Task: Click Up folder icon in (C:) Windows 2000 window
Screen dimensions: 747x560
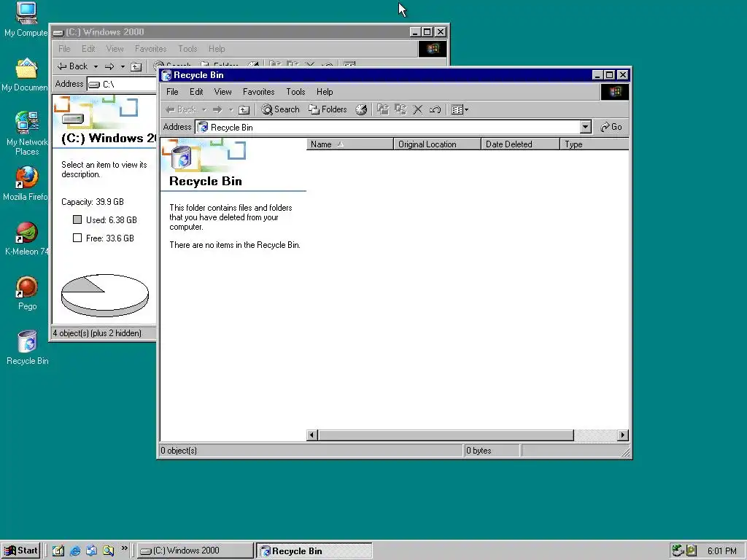Action: tap(136, 66)
